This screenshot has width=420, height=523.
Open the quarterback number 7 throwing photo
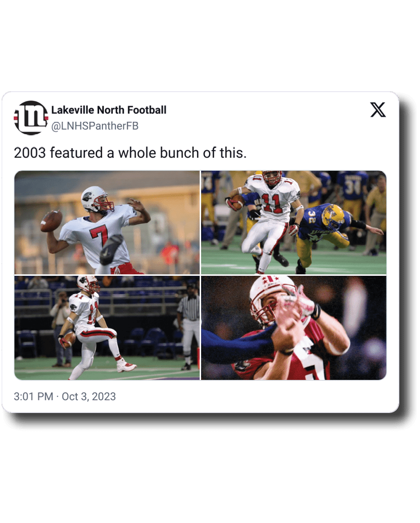tap(107, 223)
